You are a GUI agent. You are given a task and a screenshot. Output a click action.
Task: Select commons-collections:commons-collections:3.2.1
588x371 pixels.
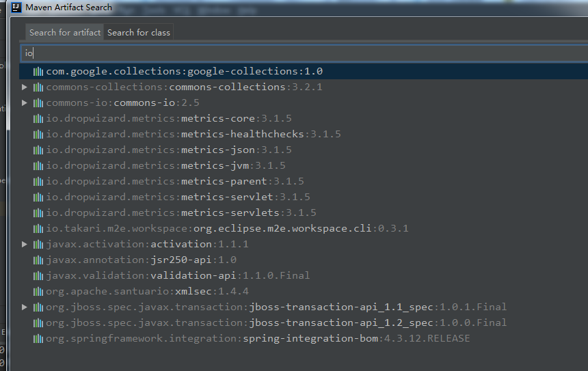(184, 87)
